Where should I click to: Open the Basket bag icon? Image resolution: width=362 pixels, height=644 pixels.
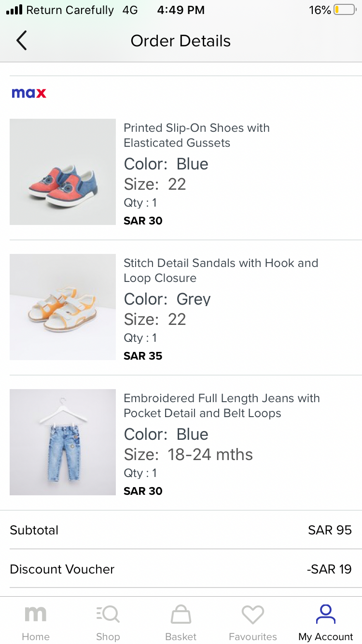tap(181, 615)
